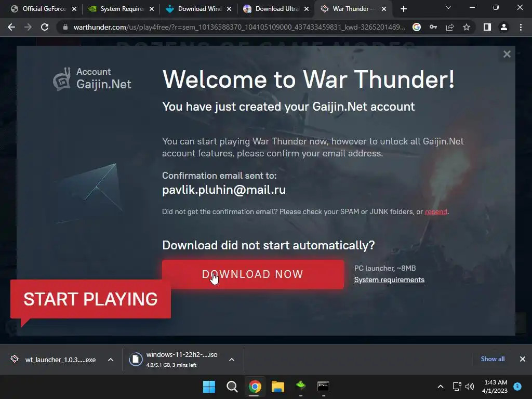The width and height of the screenshot is (532, 399).
Task: Close the downloads bar
Action: coord(523,359)
